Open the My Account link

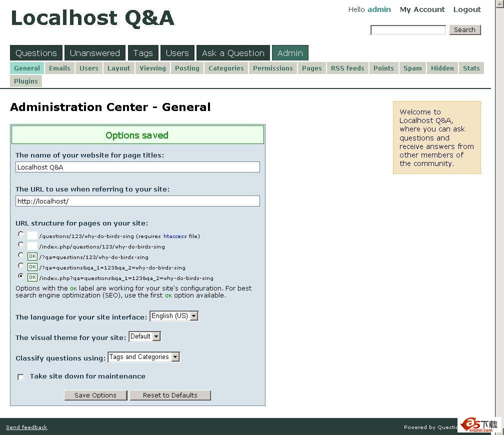[x=422, y=9]
